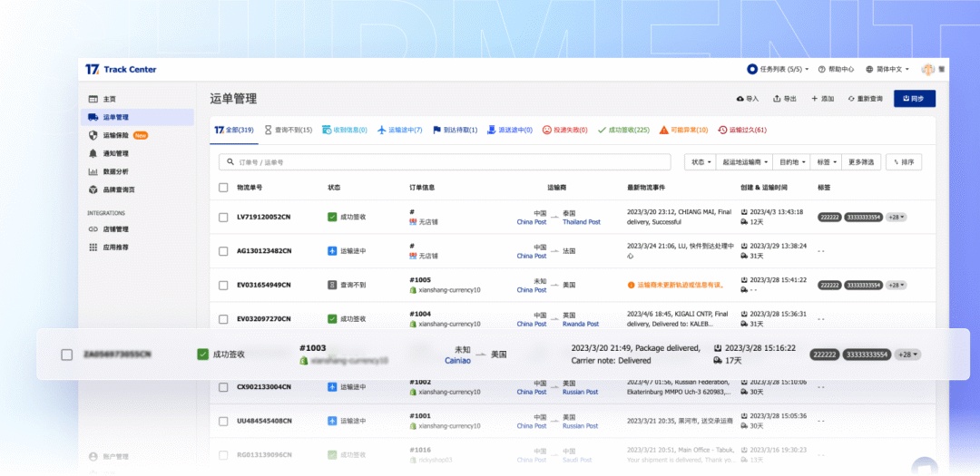Click 重新查询 re-query button

[866, 99]
